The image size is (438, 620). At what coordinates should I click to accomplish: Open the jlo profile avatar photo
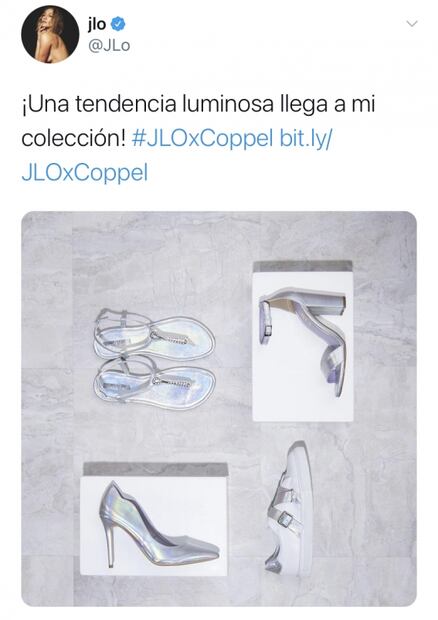click(x=50, y=34)
